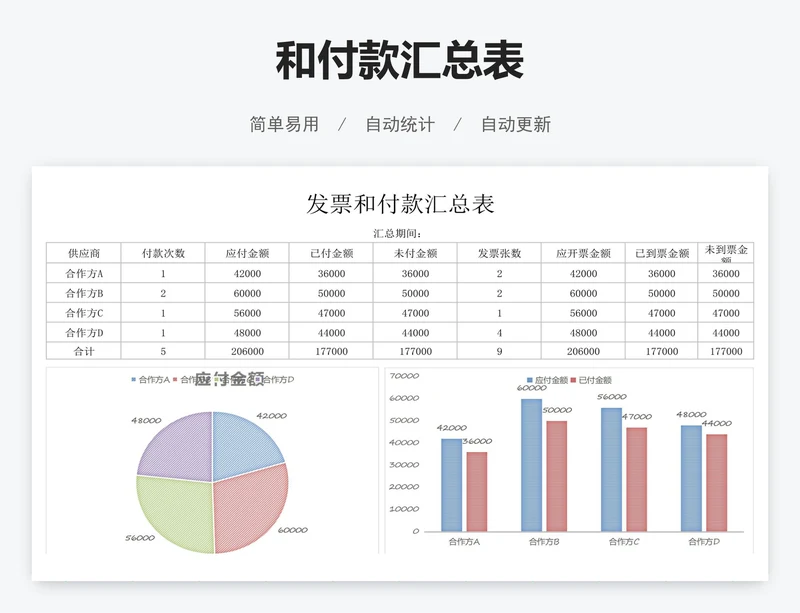Click the purple pie slice labeled 48000
Screen dimensions: 800x613
point(179,449)
